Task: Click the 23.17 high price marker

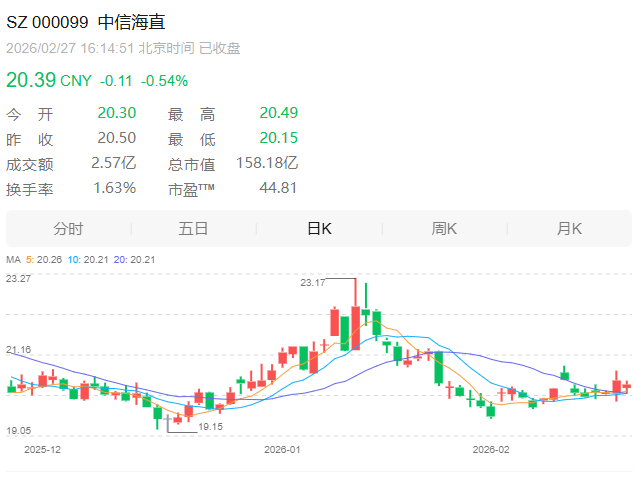Action: [x=312, y=283]
